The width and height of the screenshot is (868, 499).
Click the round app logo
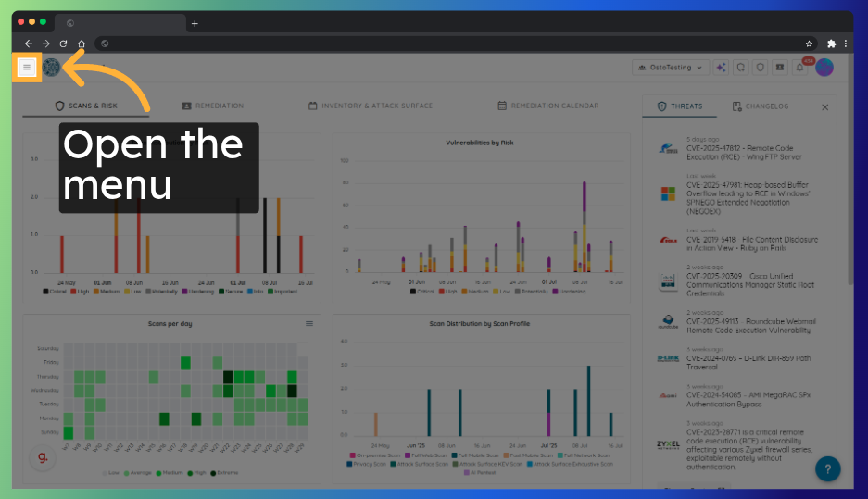click(x=51, y=68)
